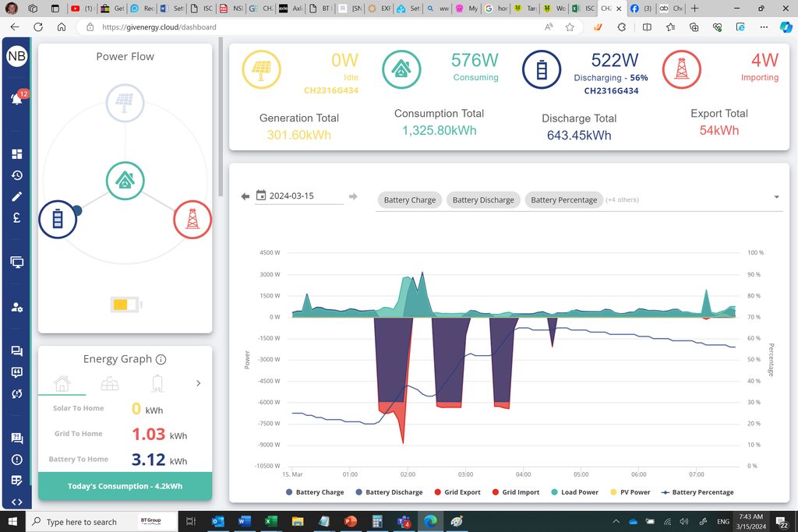Open the monitor icon in the sidebar

16,262
